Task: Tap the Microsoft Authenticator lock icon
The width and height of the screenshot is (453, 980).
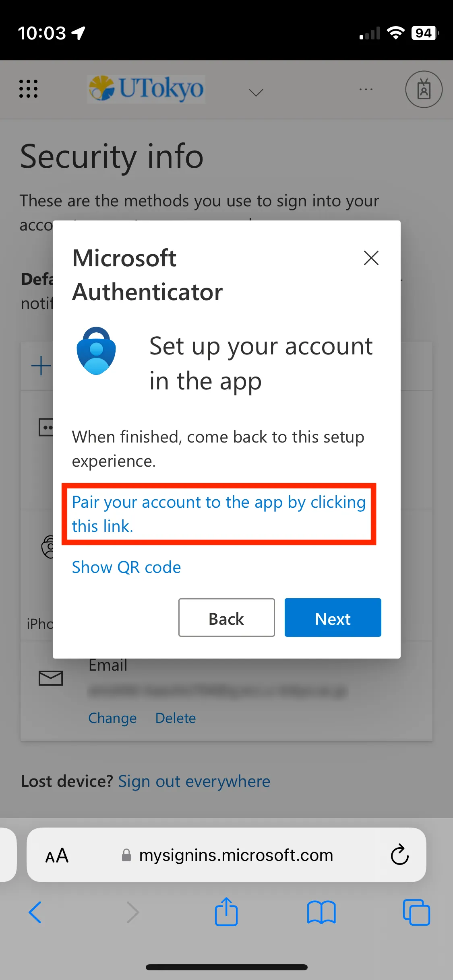Action: [96, 351]
